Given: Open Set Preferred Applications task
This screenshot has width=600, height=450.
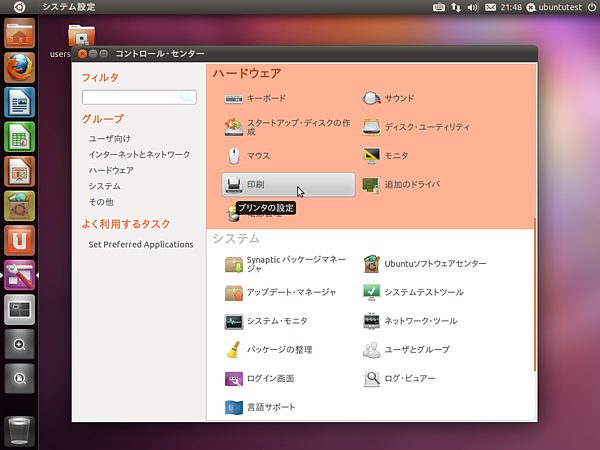Looking at the screenshot, I should (141, 245).
